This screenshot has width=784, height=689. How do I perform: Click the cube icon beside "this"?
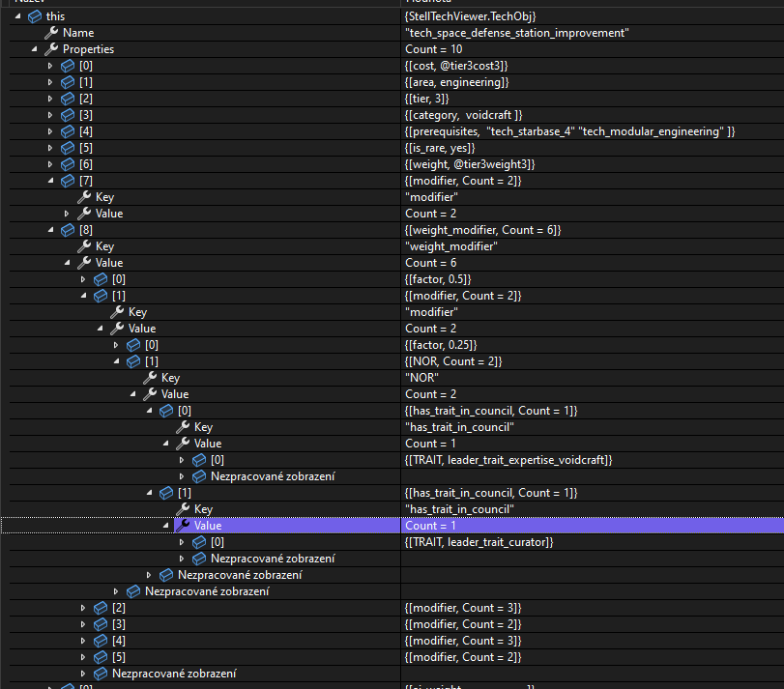coord(35,16)
